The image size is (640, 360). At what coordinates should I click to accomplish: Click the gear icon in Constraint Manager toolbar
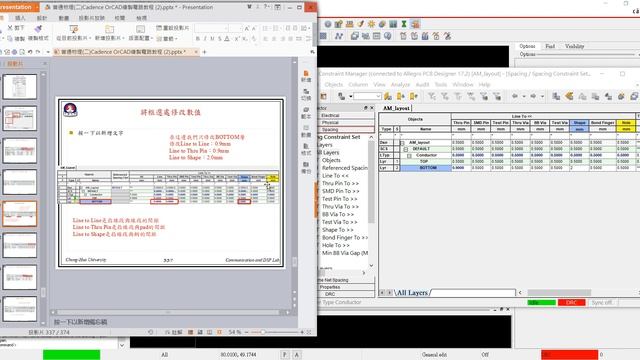point(621,96)
